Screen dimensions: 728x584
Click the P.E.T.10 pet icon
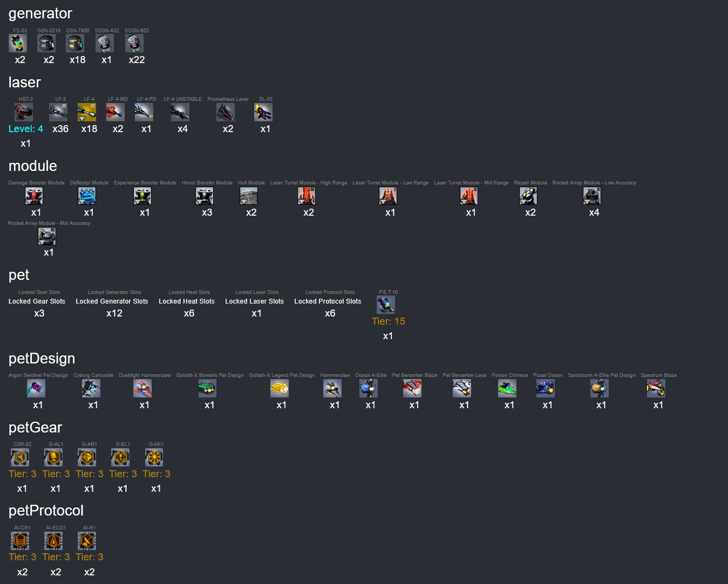386,305
